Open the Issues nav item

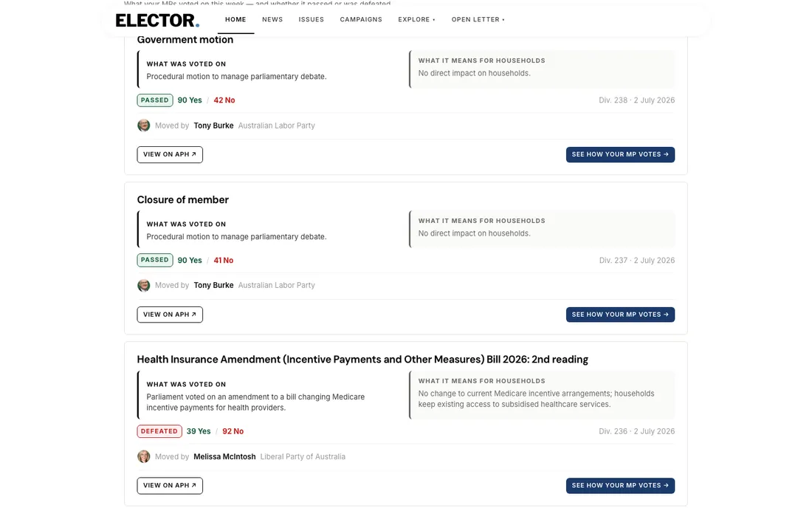click(312, 20)
